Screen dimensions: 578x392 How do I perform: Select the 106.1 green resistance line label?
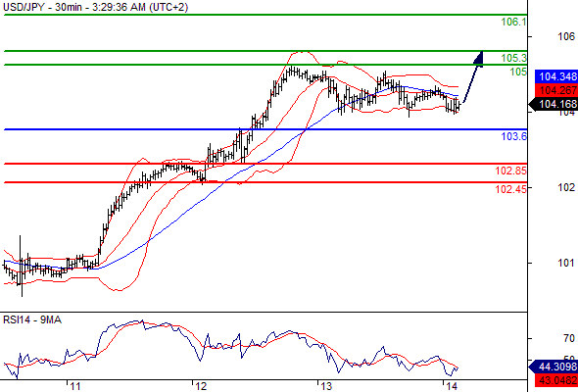[x=514, y=23]
